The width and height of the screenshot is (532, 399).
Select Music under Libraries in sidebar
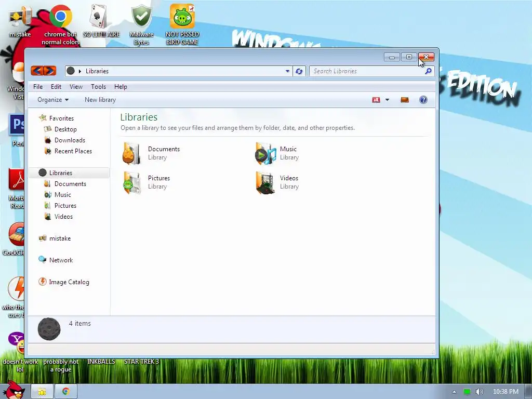(62, 194)
